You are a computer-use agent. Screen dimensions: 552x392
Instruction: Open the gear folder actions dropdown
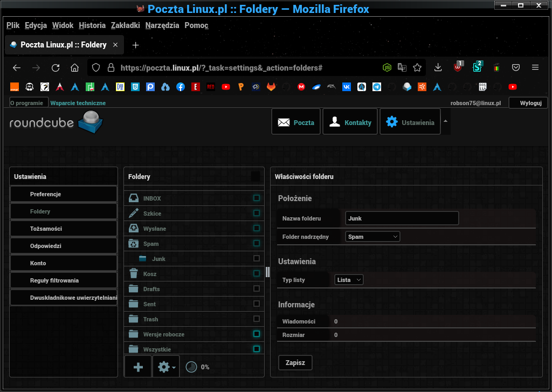(166, 367)
